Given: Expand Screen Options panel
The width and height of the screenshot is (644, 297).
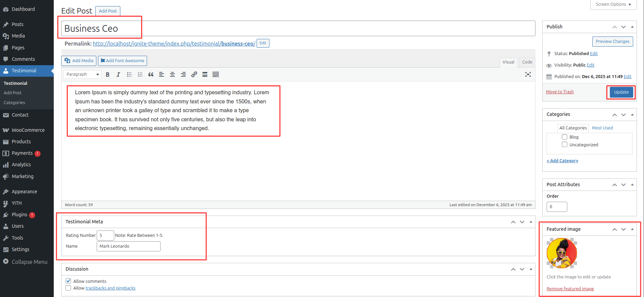Looking at the screenshot, I should (x=613, y=4).
